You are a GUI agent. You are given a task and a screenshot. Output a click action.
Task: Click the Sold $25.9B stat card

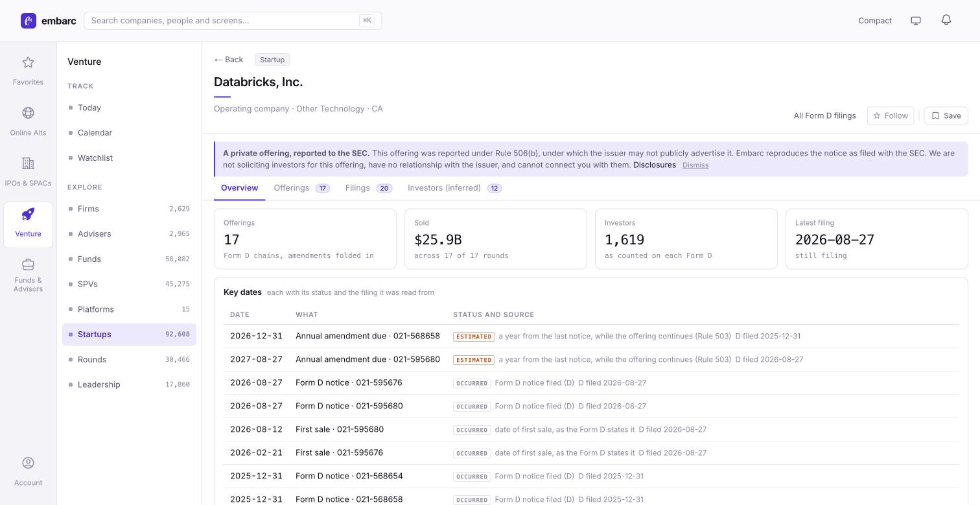tap(496, 239)
